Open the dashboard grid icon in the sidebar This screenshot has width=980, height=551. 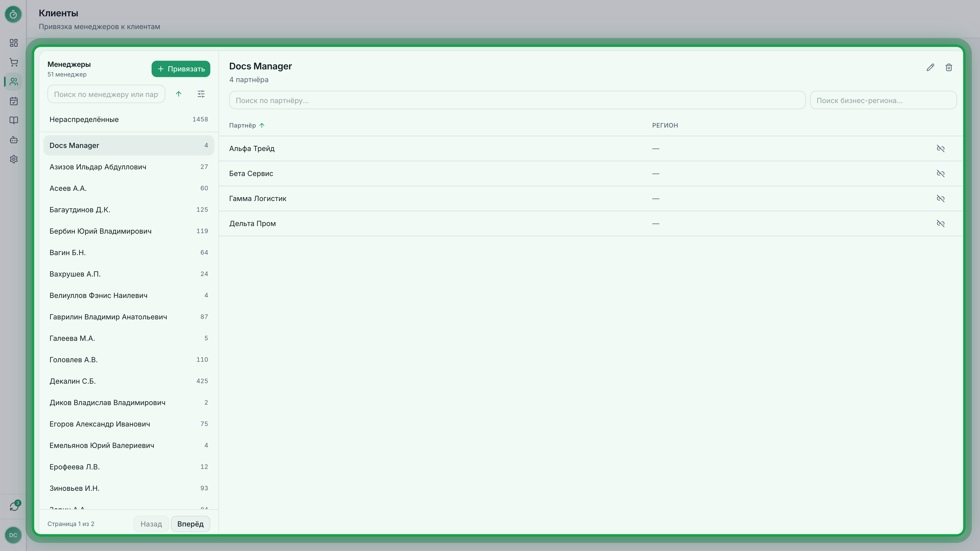coord(14,43)
